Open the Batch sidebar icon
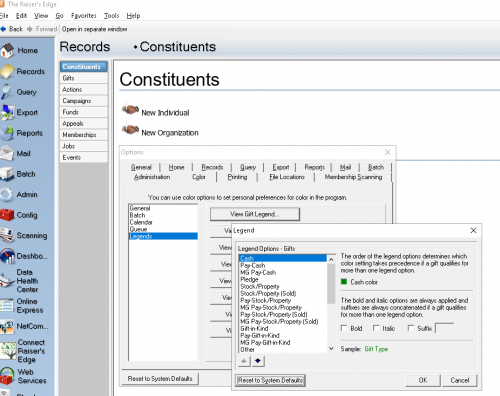The height and width of the screenshot is (396, 500). (x=7, y=174)
